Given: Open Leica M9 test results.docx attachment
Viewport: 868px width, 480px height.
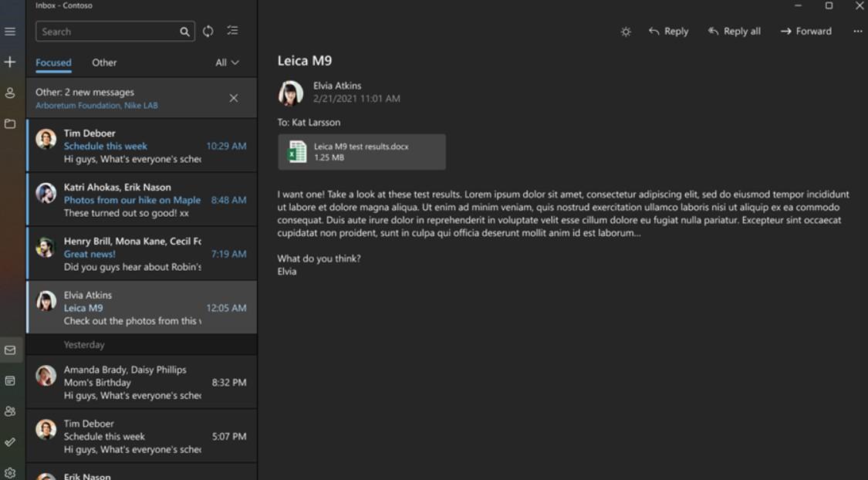Looking at the screenshot, I should [x=361, y=152].
